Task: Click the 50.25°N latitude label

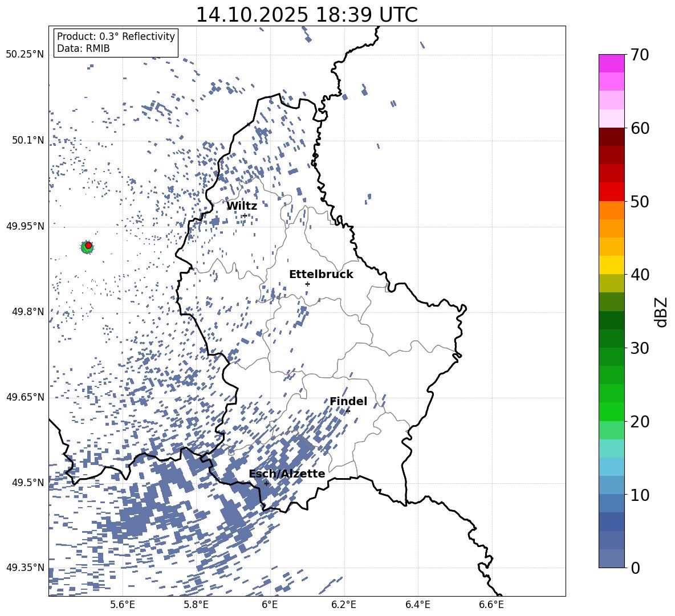Action: pyautogui.click(x=25, y=55)
